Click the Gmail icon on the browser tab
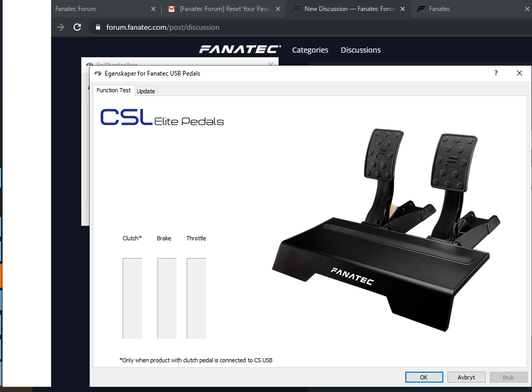 click(x=172, y=9)
